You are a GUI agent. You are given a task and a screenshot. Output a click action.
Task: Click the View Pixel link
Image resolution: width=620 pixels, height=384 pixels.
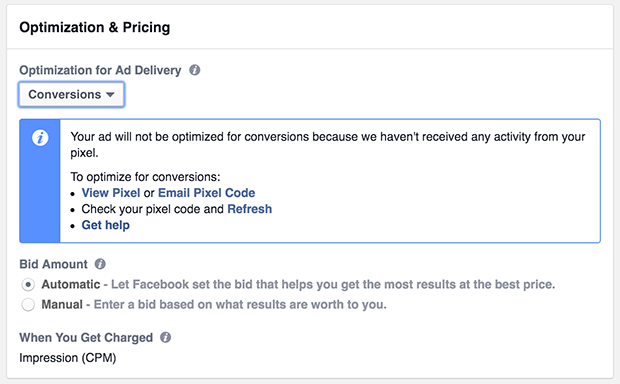(x=111, y=193)
